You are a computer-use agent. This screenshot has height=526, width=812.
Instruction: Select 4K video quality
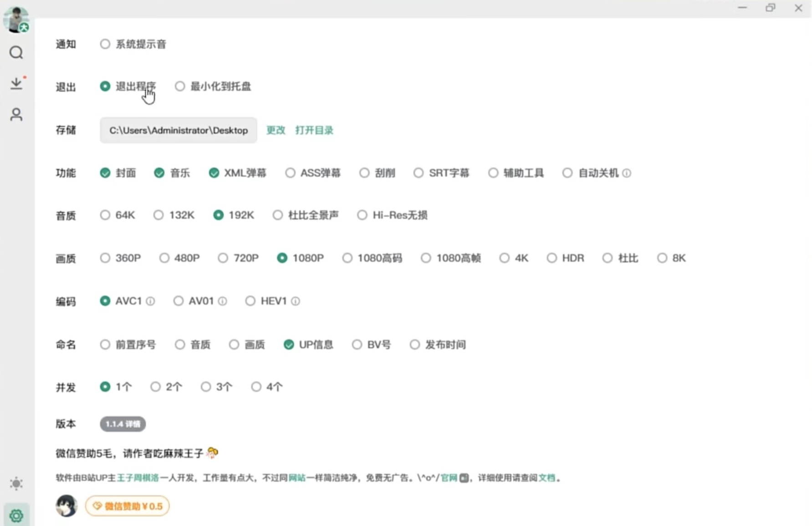tap(504, 258)
